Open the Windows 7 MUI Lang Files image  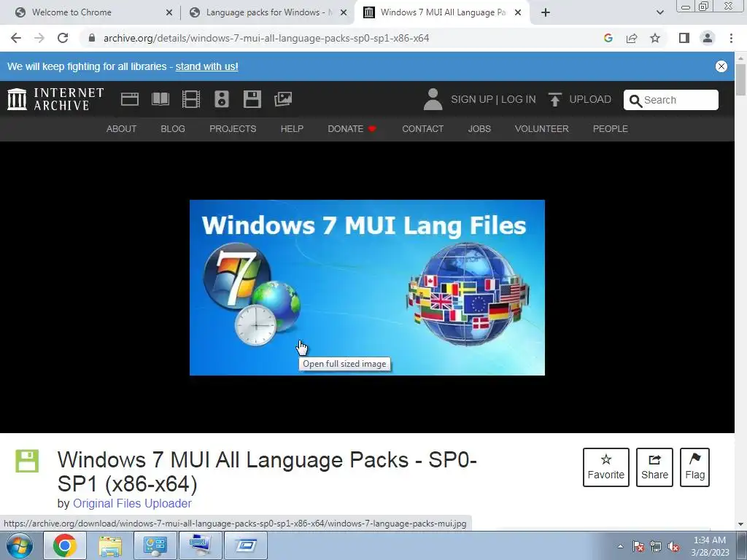tap(367, 287)
